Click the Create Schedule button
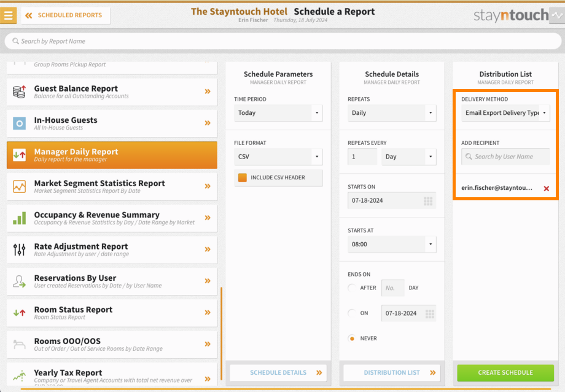Image resolution: width=565 pixels, height=392 pixels. (x=505, y=372)
